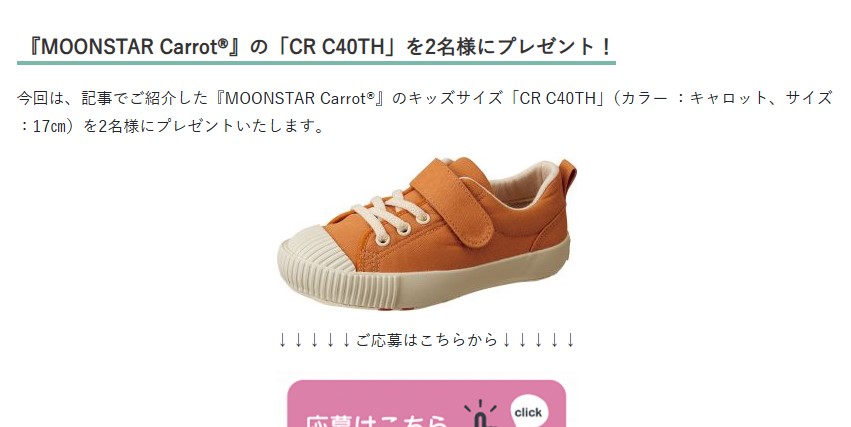The height and width of the screenshot is (427, 851).
Task: Click the pink 応募はこちら apply button
Action: [426, 403]
